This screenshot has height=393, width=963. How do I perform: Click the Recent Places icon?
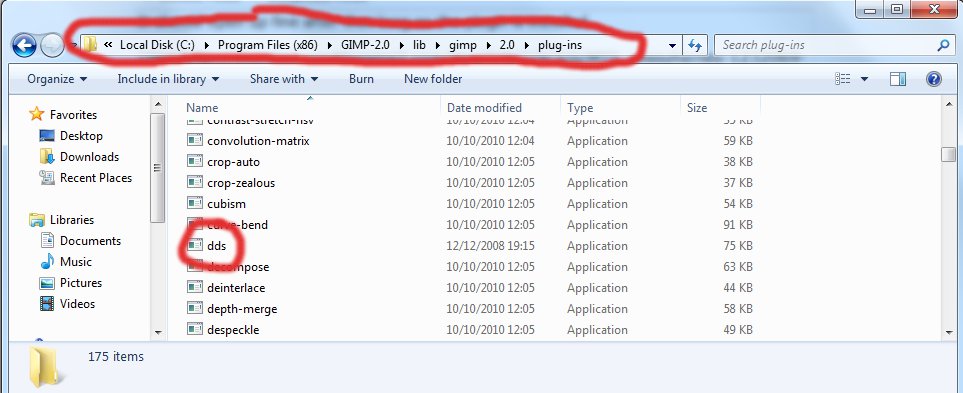pos(47,177)
